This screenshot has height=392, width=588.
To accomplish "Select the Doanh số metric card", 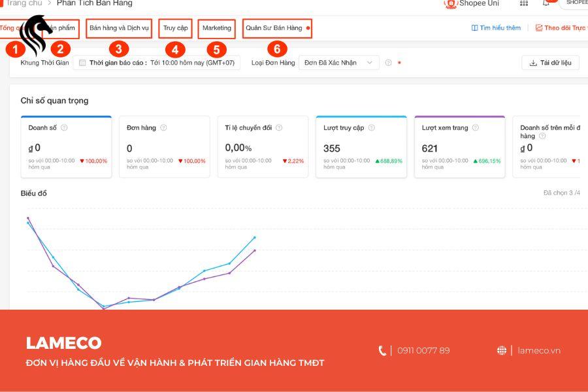I will [67, 146].
